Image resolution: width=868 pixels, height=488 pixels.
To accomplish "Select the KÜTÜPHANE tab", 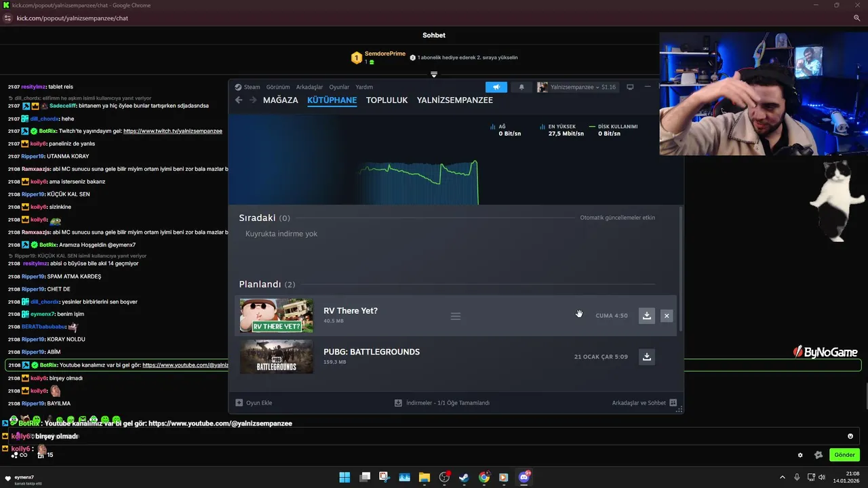I will coord(332,100).
